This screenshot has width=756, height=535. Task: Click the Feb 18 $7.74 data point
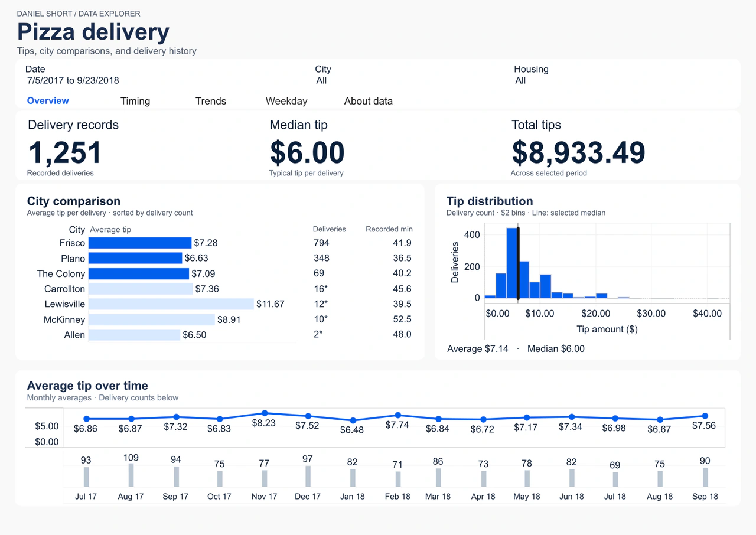point(398,415)
